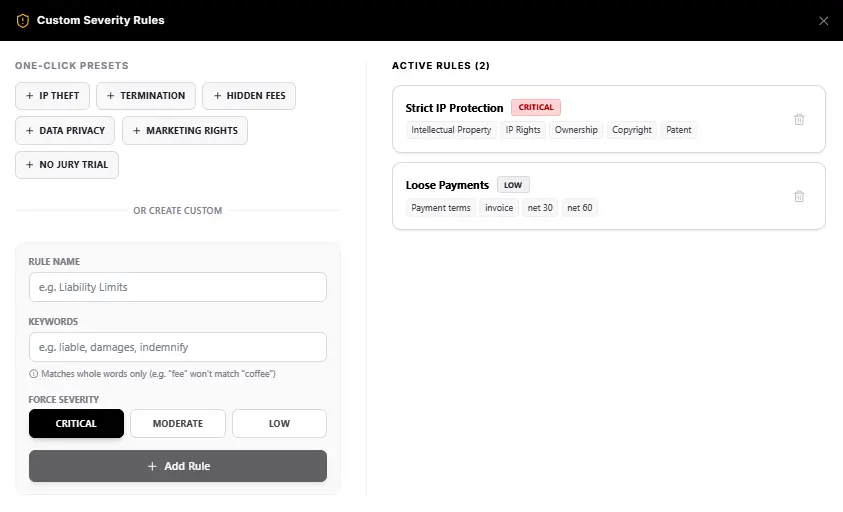The width and height of the screenshot is (843, 512).
Task: Click the Add Rule button
Action: click(177, 466)
